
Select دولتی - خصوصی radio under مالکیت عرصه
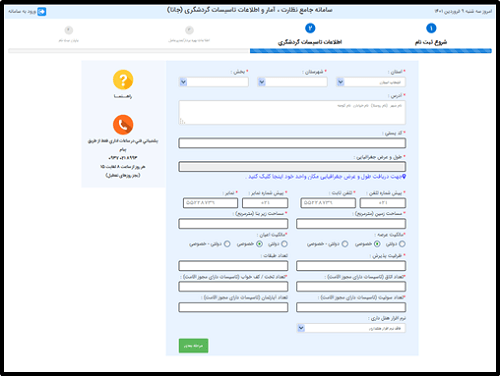pos(345,244)
